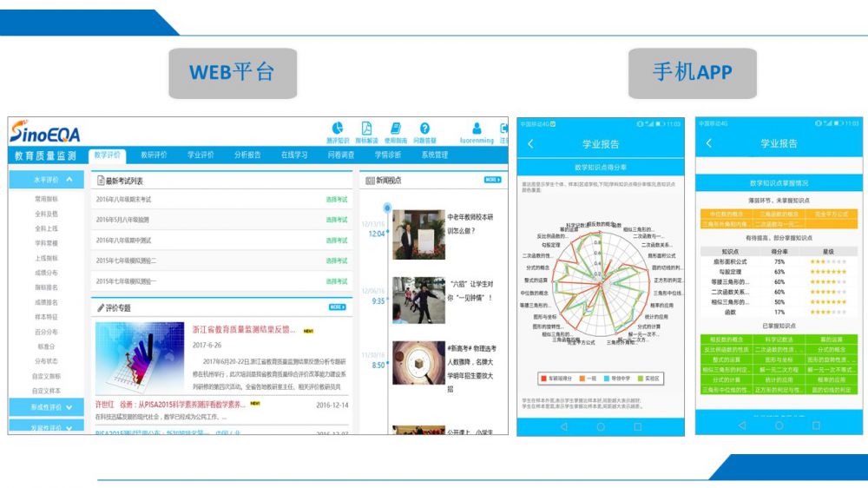Open the 指标解读 document icon

367,129
